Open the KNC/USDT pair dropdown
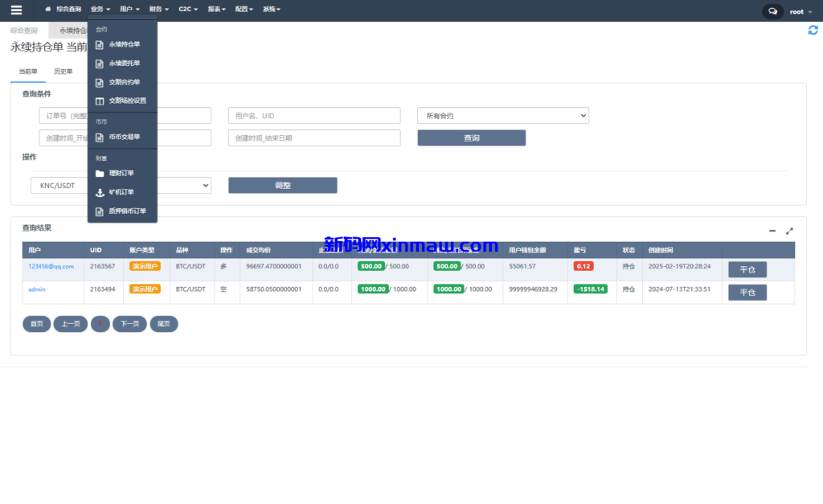 121,185
